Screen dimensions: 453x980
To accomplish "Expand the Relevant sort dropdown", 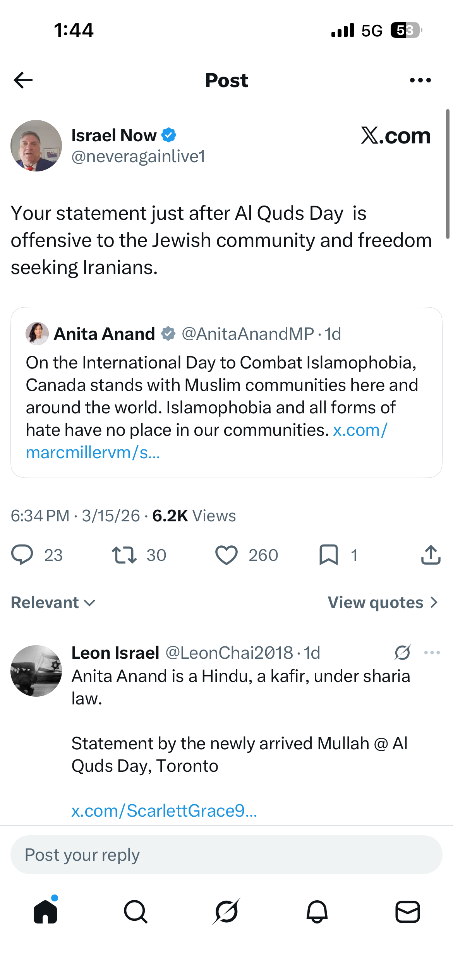I will tap(53, 602).
